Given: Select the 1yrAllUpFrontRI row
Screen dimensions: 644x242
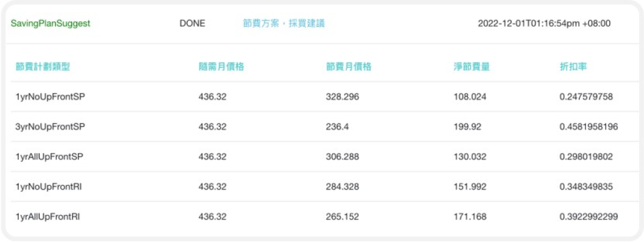Looking at the screenshot, I should click(322, 216).
